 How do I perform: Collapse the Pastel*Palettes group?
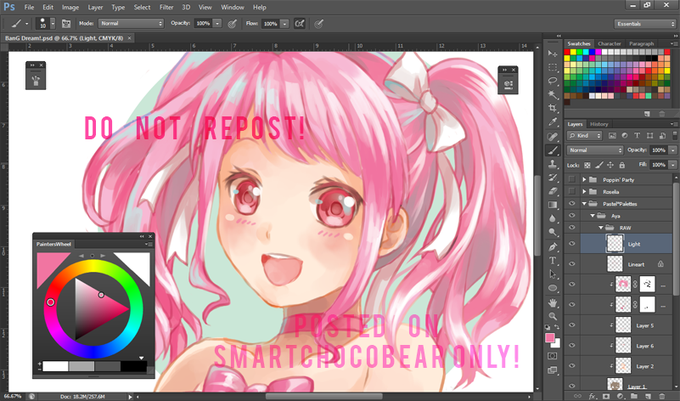pyautogui.click(x=584, y=204)
